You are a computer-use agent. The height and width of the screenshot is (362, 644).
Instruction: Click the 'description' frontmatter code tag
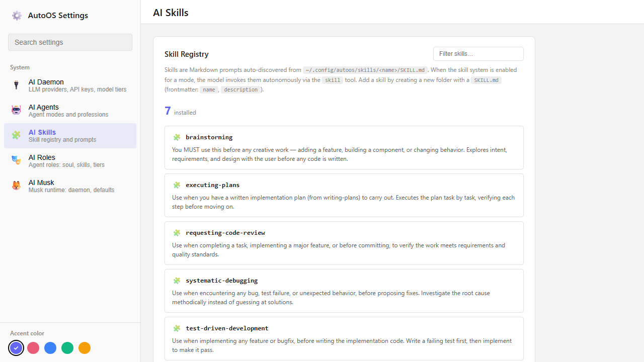(x=241, y=90)
